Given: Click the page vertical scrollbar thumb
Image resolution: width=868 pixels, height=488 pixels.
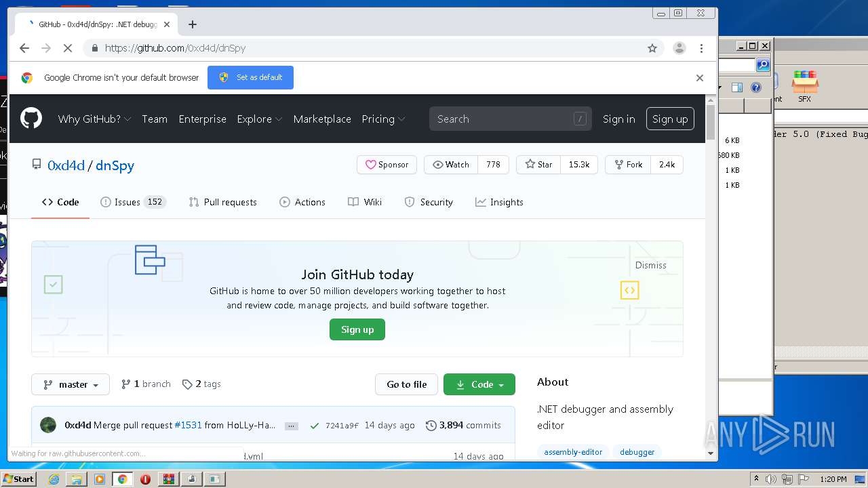Looking at the screenshot, I should (711, 122).
